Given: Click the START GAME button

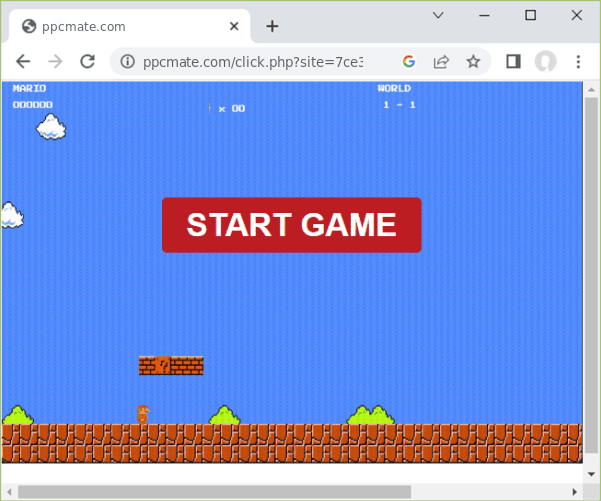Looking at the screenshot, I should tap(291, 225).
